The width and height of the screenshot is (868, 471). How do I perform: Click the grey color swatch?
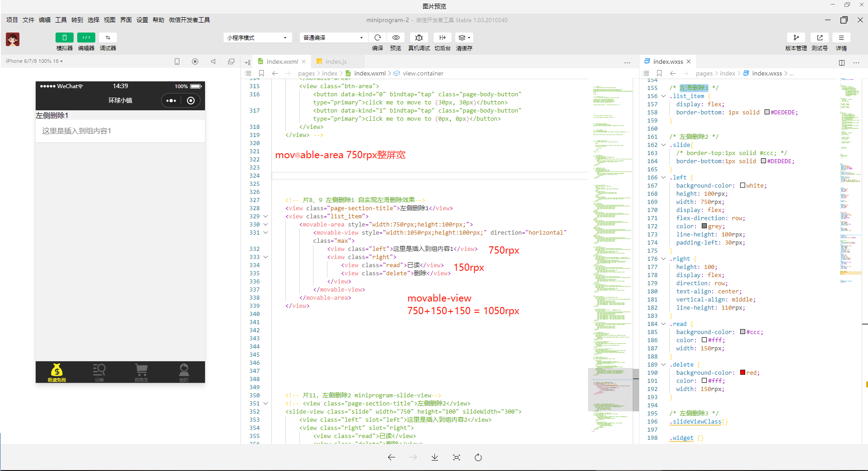(x=704, y=226)
